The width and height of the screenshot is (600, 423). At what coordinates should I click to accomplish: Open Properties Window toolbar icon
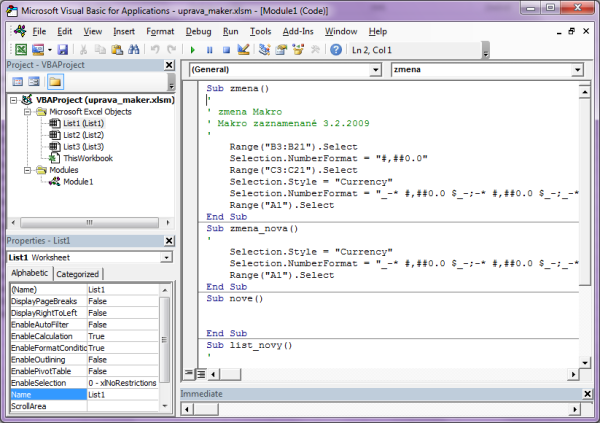tap(281, 50)
